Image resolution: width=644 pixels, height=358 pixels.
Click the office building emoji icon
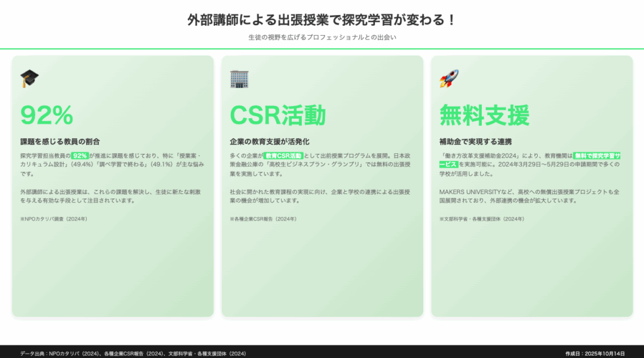click(x=239, y=79)
